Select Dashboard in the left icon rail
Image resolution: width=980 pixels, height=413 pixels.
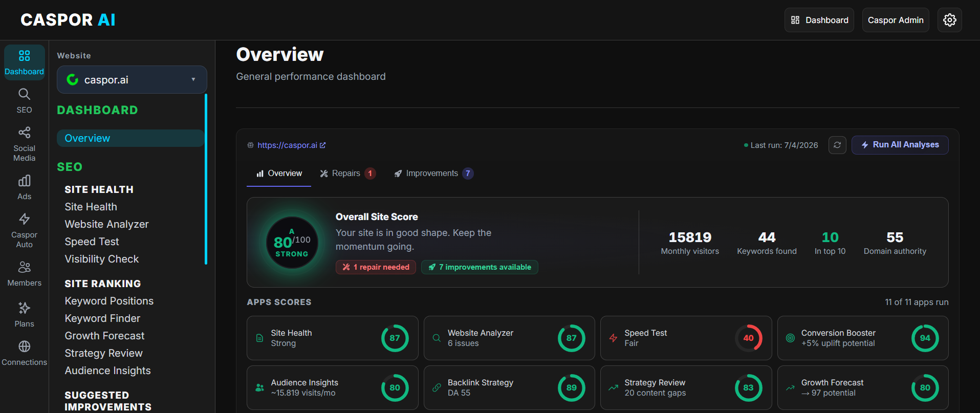24,62
